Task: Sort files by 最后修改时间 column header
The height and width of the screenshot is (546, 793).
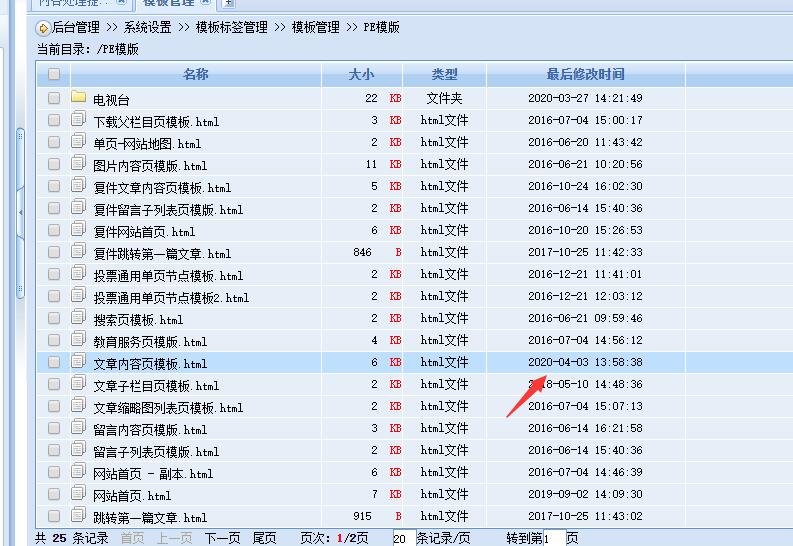Action: [585, 74]
